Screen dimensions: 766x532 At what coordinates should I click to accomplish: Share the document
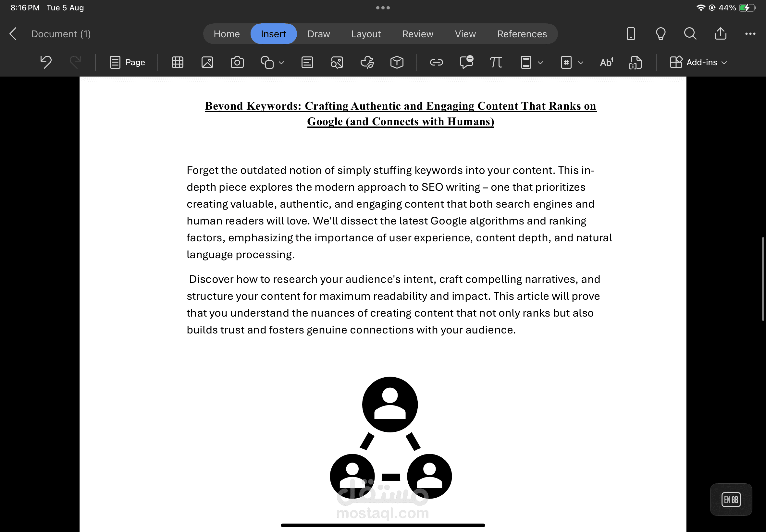[x=720, y=33]
